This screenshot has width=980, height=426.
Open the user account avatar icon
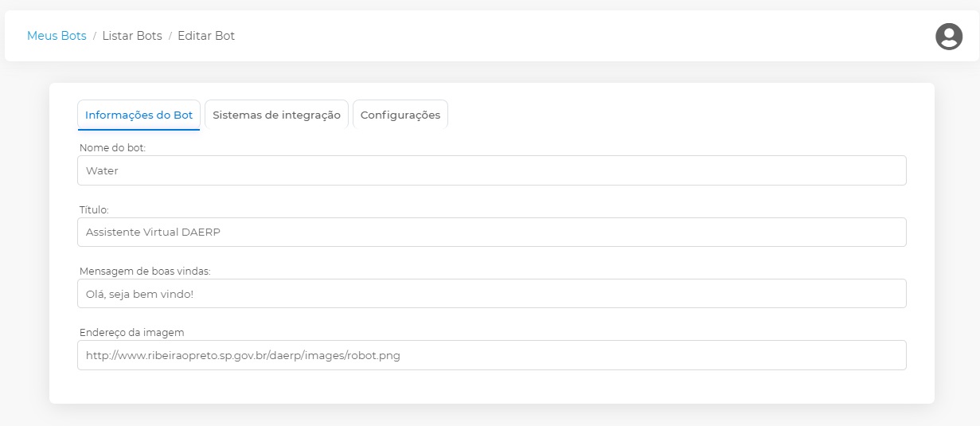click(x=948, y=37)
